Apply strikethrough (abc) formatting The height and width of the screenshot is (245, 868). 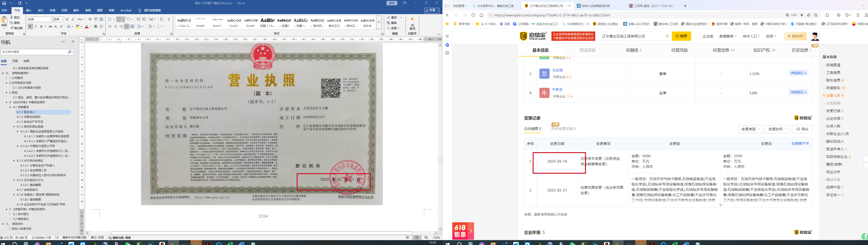(50, 26)
